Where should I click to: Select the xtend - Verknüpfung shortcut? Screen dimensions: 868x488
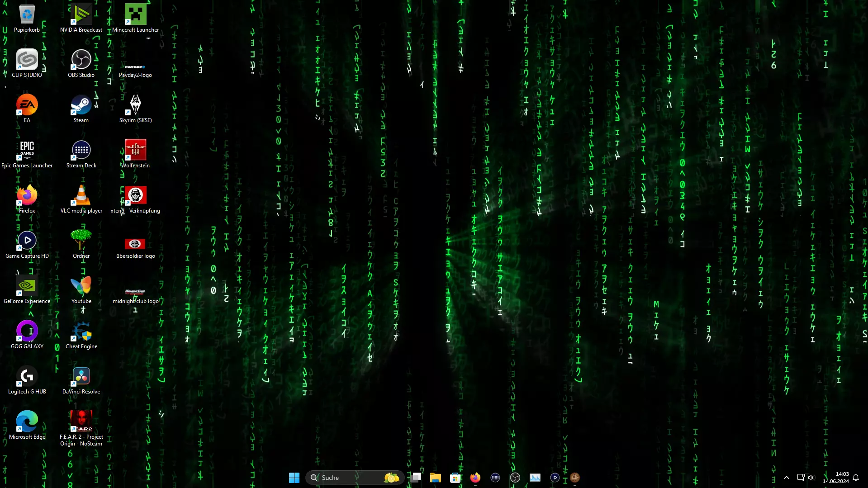coord(135,199)
